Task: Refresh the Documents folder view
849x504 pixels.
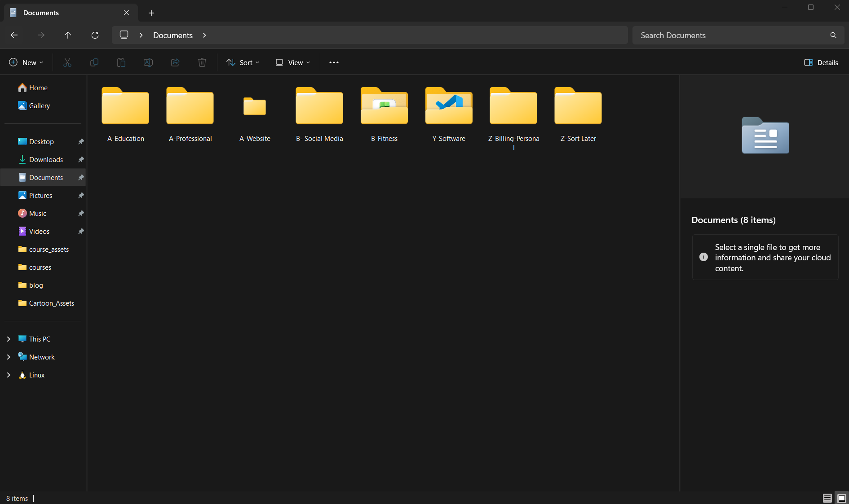Action: [95, 35]
